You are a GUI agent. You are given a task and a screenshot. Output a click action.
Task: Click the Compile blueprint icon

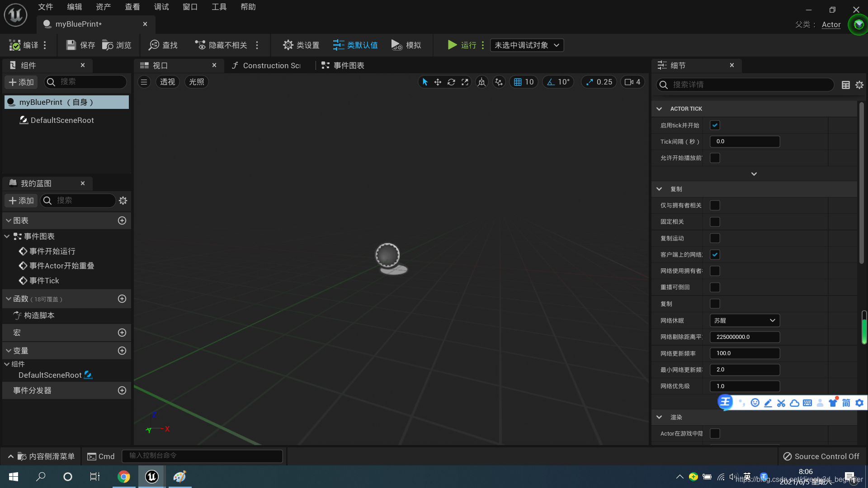coord(15,45)
